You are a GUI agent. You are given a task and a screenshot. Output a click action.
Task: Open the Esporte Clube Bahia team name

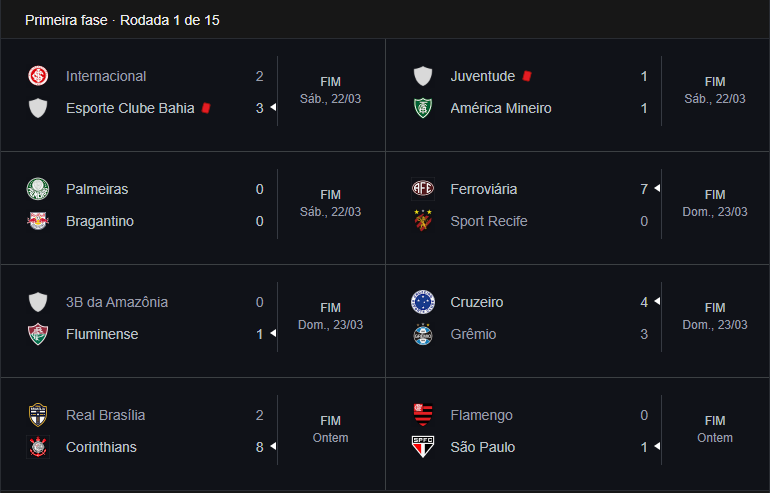pos(130,108)
